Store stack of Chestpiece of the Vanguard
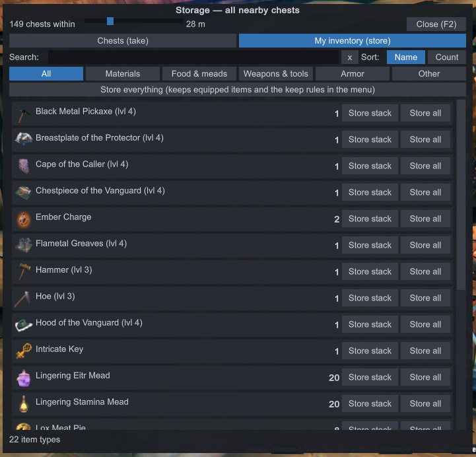This screenshot has width=476, height=457. [x=370, y=193]
